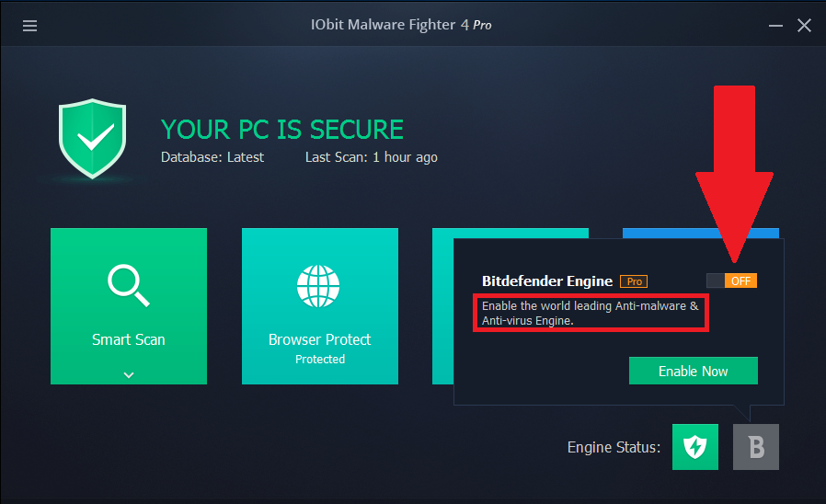This screenshot has width=826, height=504.
Task: Click the Browser Protect globe icon
Action: (318, 286)
